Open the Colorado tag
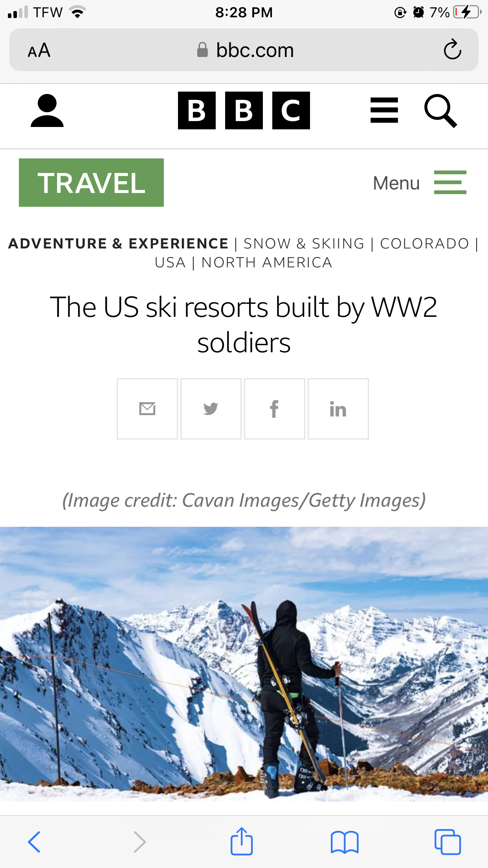The image size is (488, 868). 425,244
